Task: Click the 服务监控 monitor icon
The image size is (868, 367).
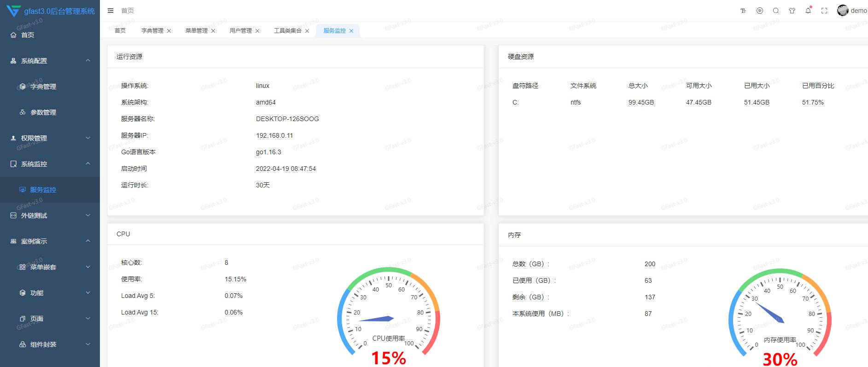Action: [x=23, y=190]
